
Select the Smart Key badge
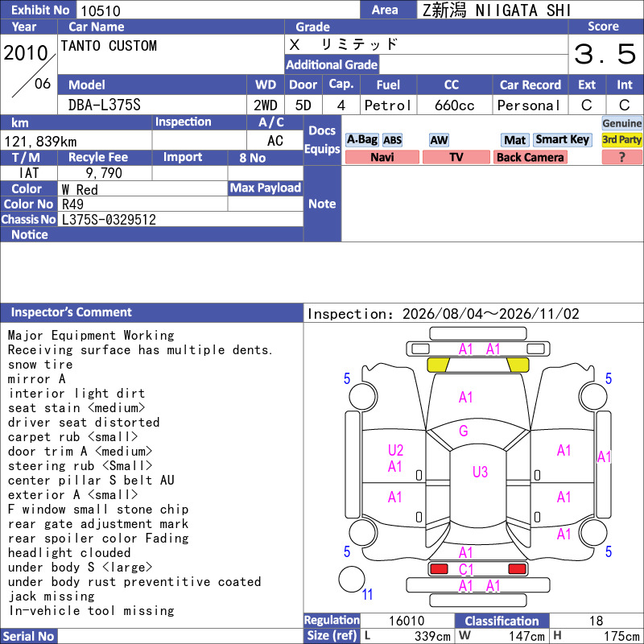coord(562,139)
